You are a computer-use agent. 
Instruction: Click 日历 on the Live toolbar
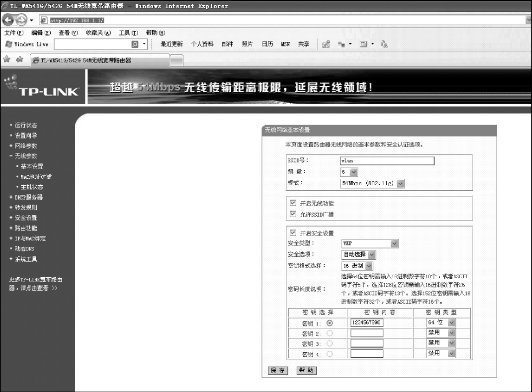268,44
